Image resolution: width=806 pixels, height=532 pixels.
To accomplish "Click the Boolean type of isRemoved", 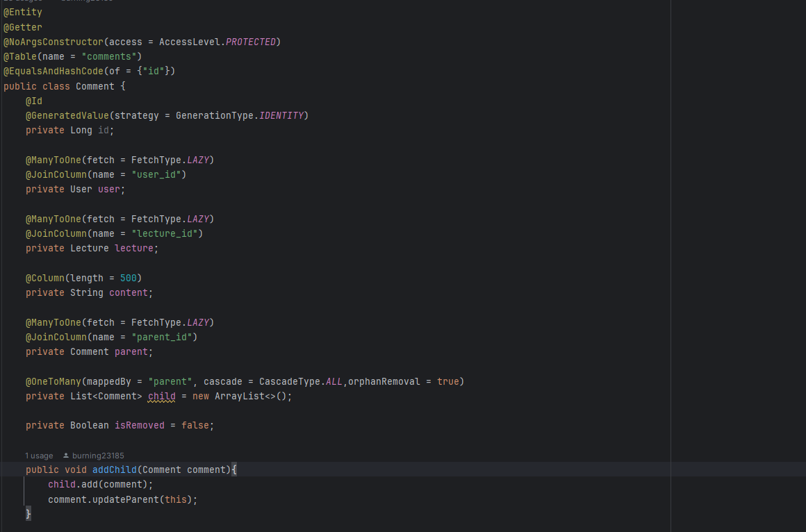I will pos(90,426).
